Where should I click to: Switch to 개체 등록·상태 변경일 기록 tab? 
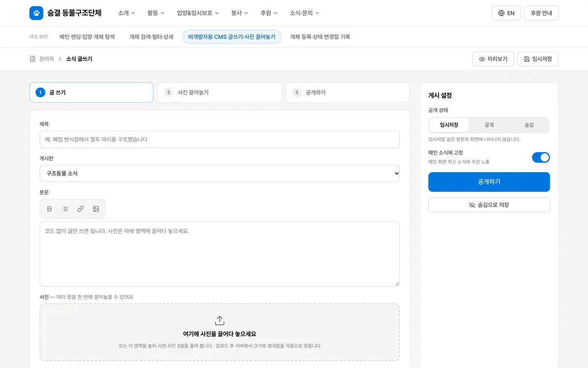coord(320,37)
